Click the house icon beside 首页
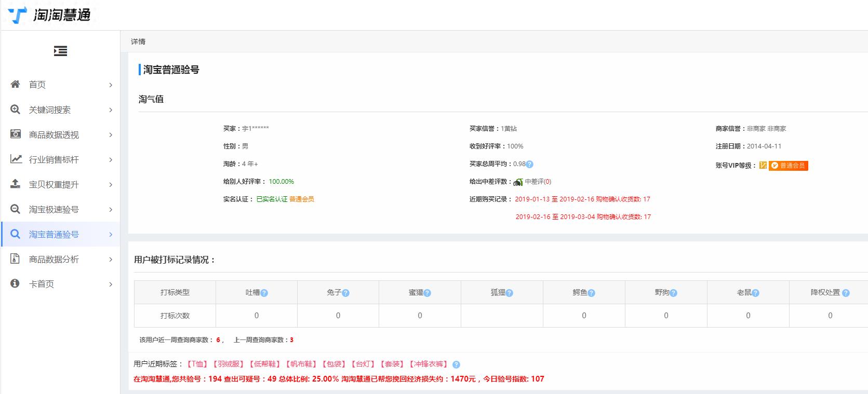This screenshot has width=868, height=394. tap(16, 84)
